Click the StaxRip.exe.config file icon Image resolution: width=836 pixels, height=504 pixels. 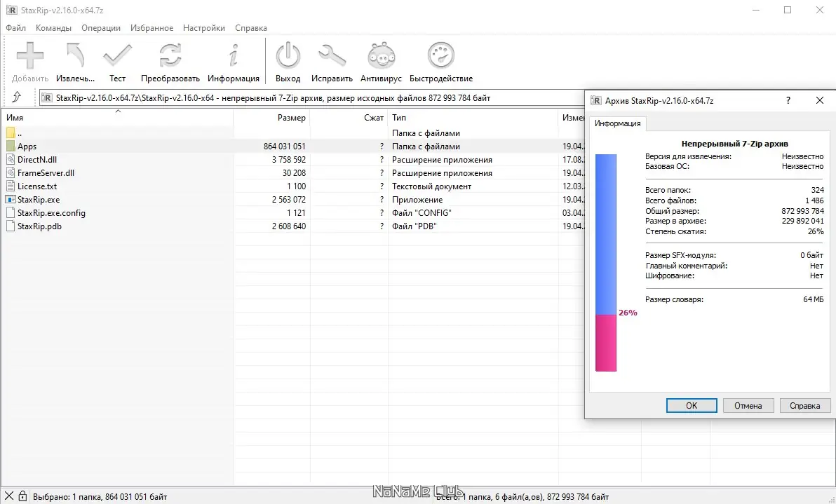coord(11,212)
